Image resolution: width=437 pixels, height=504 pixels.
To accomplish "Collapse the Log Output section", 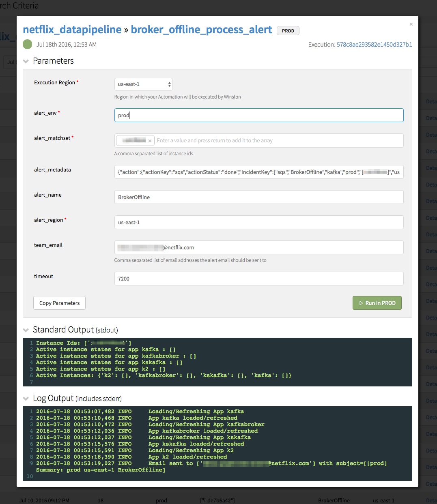I will coord(26,399).
